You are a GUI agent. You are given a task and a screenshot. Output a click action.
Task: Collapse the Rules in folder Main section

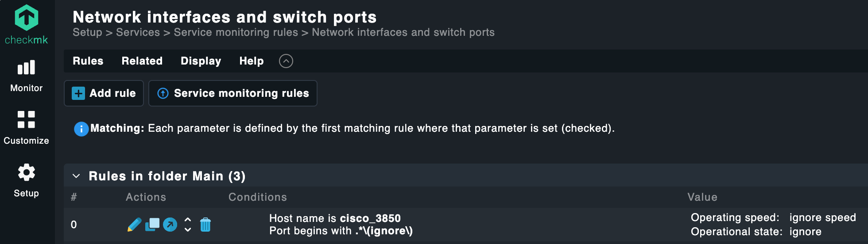point(76,176)
